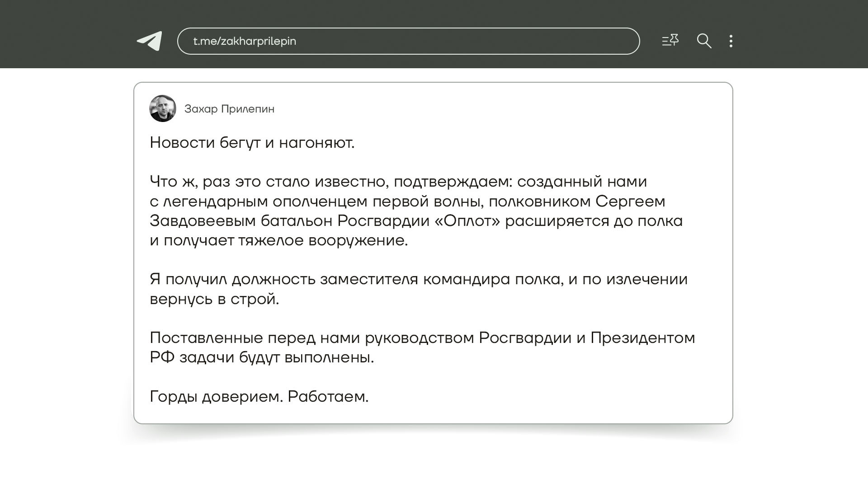Click the name "Завдовеевым" in the post
868x488 pixels.
point(202,221)
